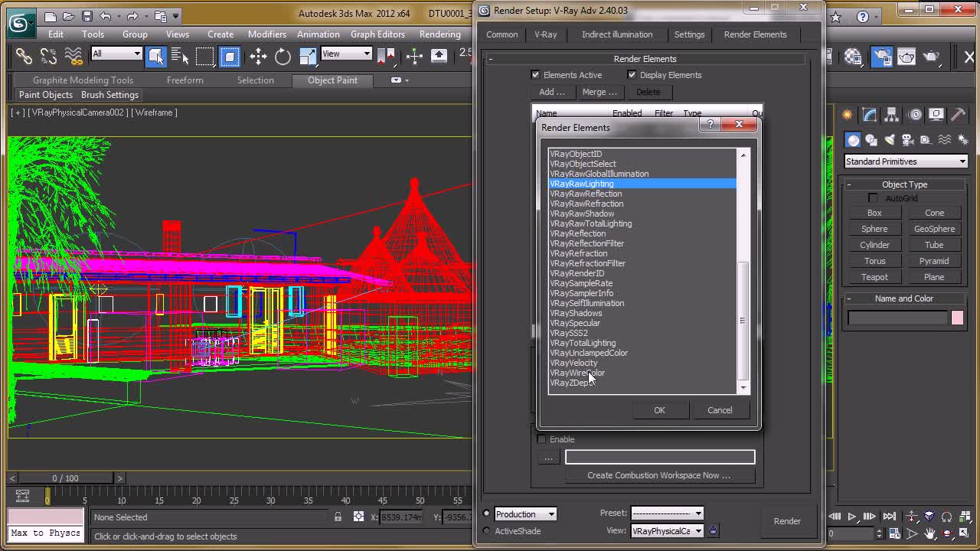Click Cancel in Render Elements dialog

[720, 410]
